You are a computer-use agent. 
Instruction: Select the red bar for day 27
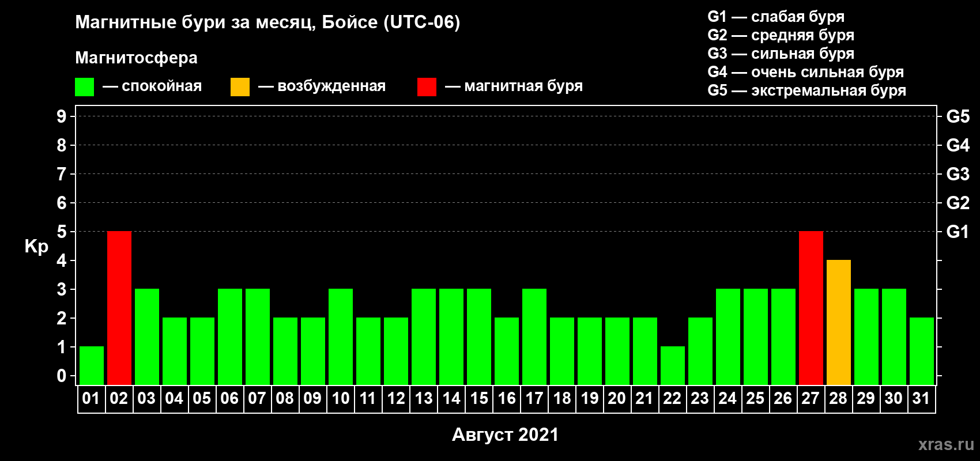coord(811,308)
